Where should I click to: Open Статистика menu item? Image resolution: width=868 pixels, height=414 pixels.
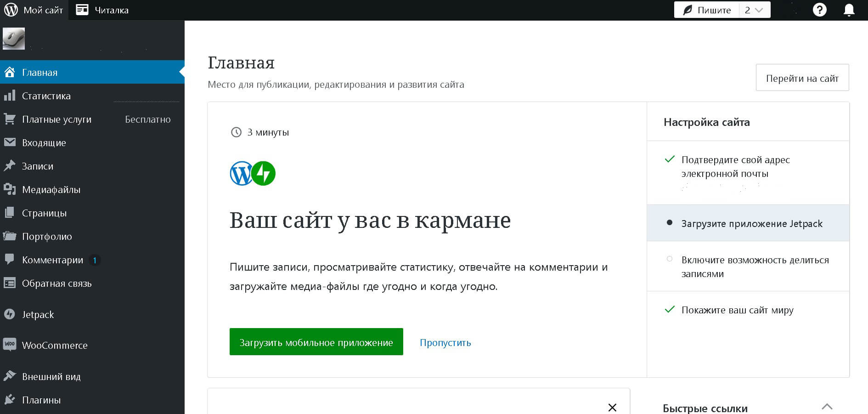[x=92, y=96]
